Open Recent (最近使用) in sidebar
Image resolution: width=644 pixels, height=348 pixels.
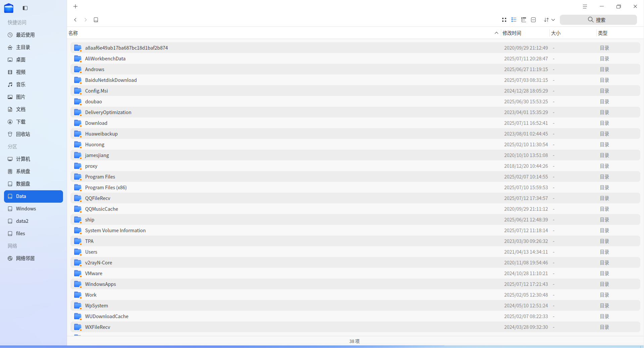(x=34, y=35)
